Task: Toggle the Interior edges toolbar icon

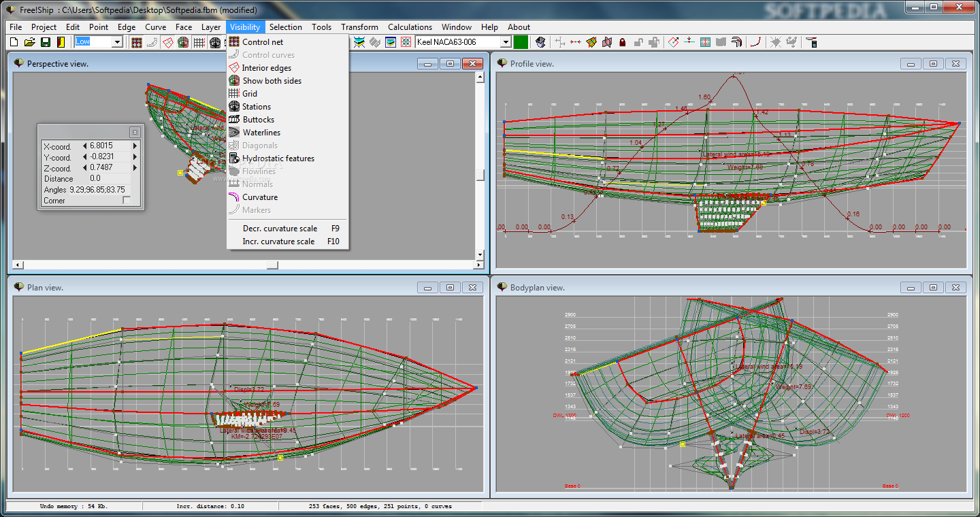Action: 168,42
